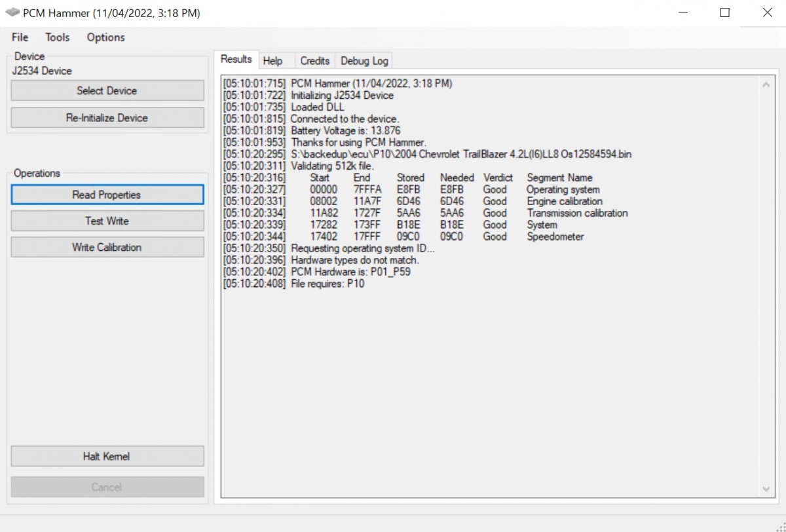786x532 pixels.
Task: Open the Options menu
Action: coord(105,37)
